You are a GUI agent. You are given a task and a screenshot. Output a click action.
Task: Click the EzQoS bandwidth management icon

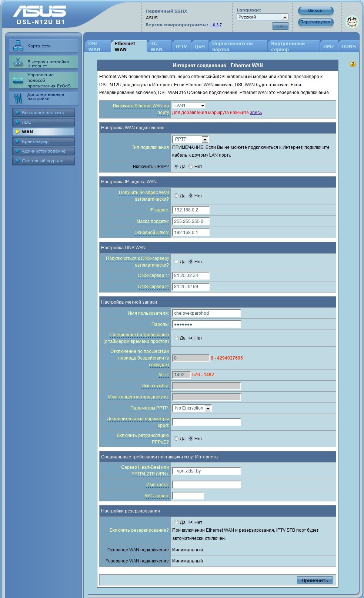(18, 80)
